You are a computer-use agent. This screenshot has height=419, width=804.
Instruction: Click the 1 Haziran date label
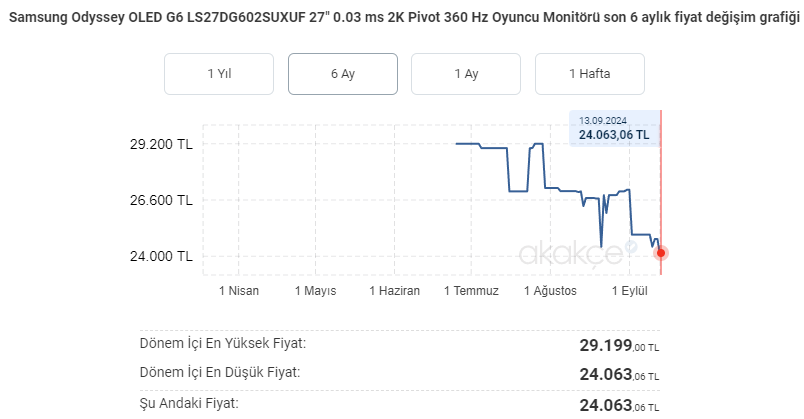[394, 291]
